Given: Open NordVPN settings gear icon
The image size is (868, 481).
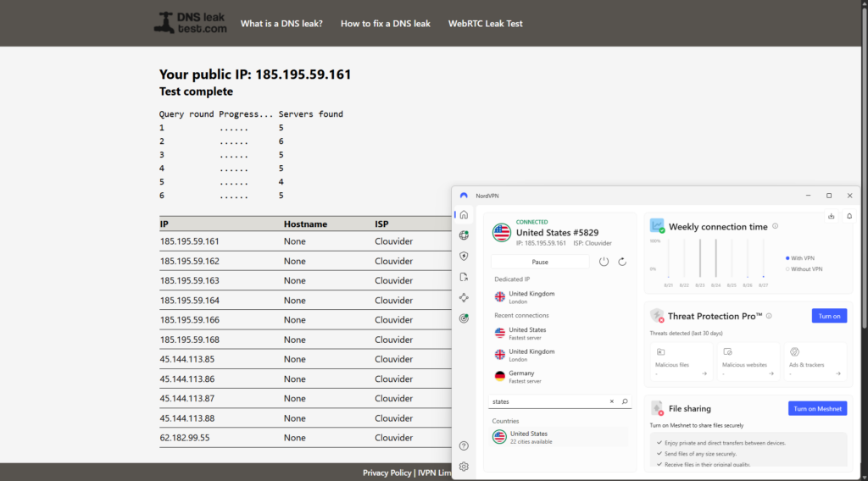Looking at the screenshot, I should [x=464, y=467].
